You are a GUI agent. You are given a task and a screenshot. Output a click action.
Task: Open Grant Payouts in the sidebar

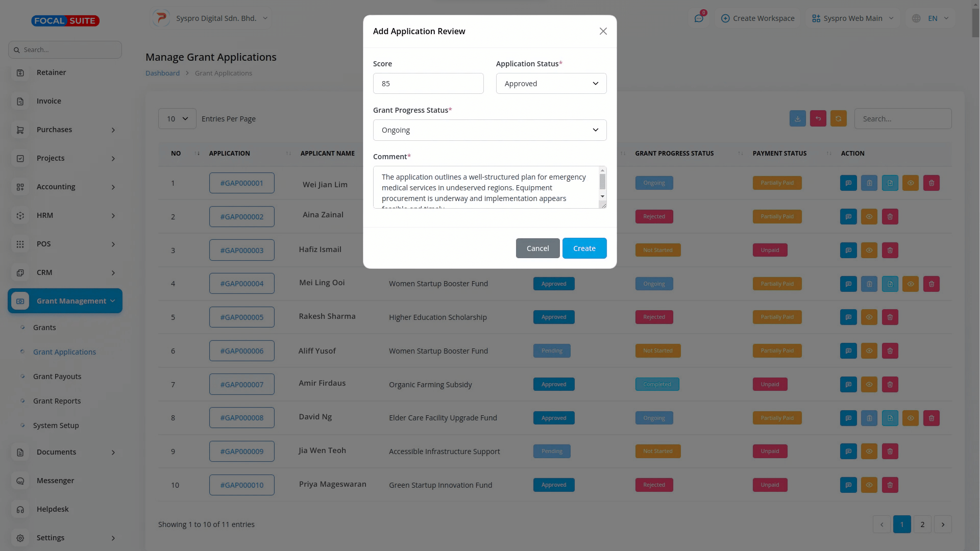pyautogui.click(x=57, y=377)
